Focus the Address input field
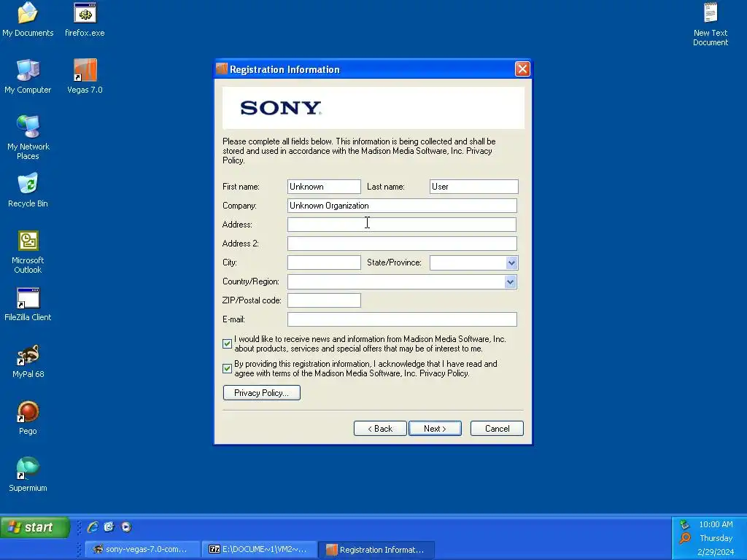747x560 pixels. tap(402, 225)
